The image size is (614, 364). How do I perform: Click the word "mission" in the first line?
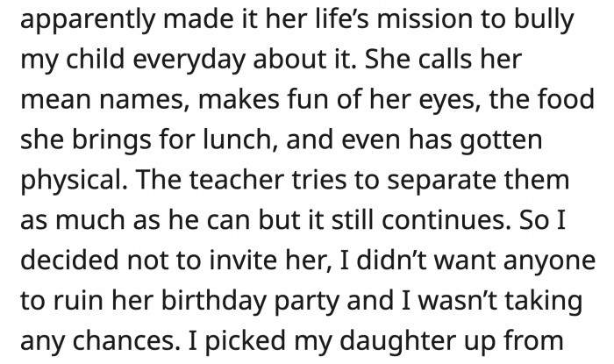(x=425, y=20)
